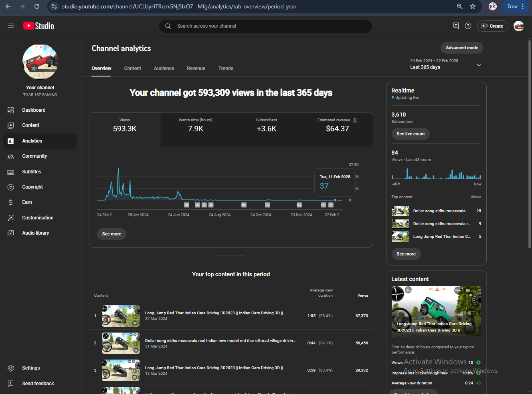Click the See live count button
Screen dimensions: 532x394
point(410,134)
